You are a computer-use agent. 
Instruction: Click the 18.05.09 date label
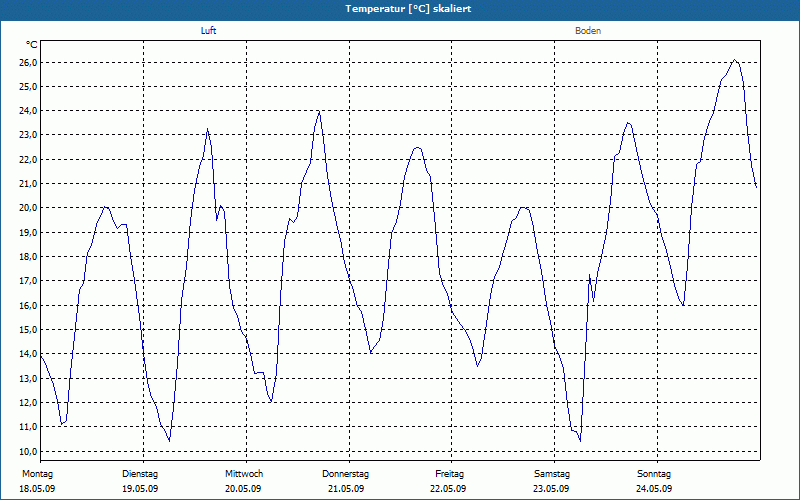(37, 489)
